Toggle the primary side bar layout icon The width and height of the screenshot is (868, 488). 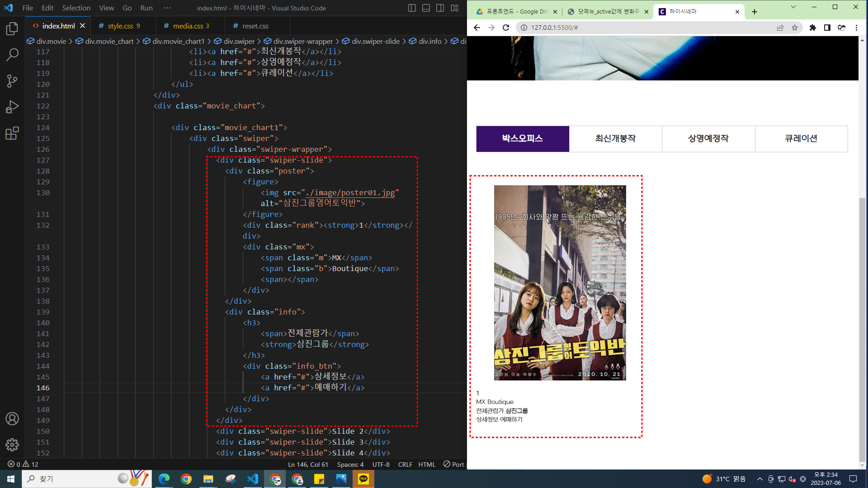(x=412, y=8)
